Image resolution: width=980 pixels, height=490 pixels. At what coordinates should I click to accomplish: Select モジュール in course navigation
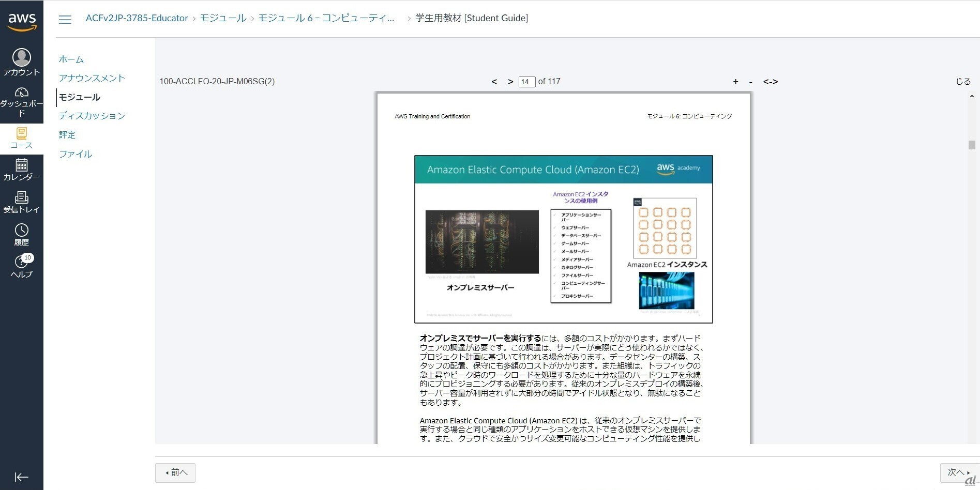(x=80, y=97)
